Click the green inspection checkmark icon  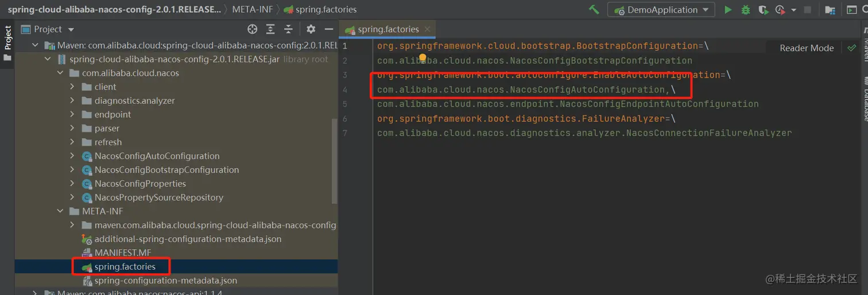pyautogui.click(x=852, y=48)
